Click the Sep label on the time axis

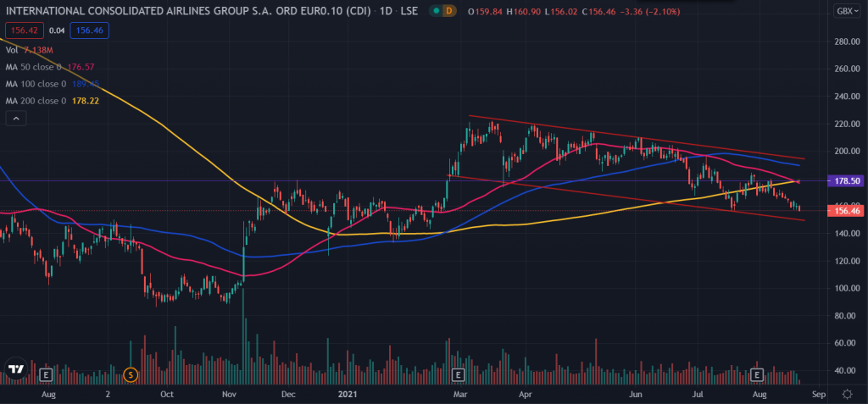tap(819, 395)
